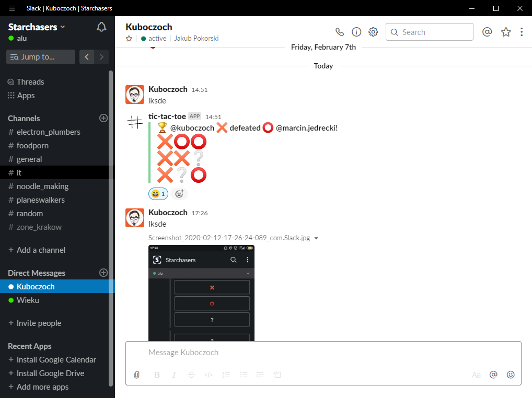
Task: Open conversation details info icon
Action: click(356, 32)
